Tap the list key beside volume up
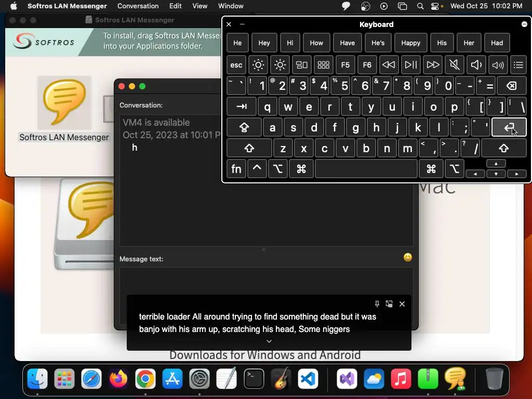532x399 pixels. pyautogui.click(x=518, y=64)
